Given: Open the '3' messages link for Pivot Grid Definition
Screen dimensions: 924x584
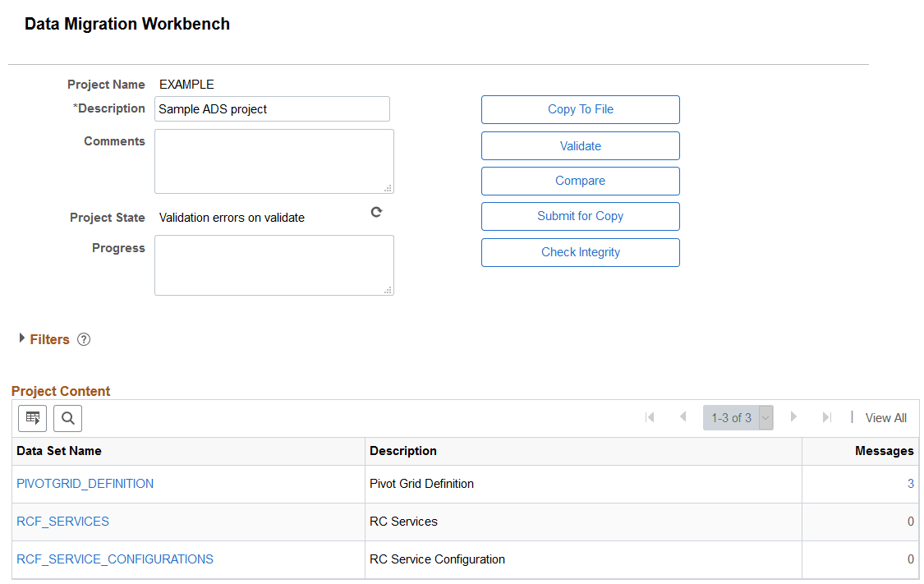Looking at the screenshot, I should (909, 484).
